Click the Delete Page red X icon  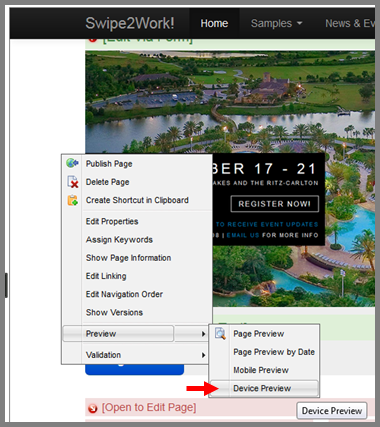pos(73,182)
